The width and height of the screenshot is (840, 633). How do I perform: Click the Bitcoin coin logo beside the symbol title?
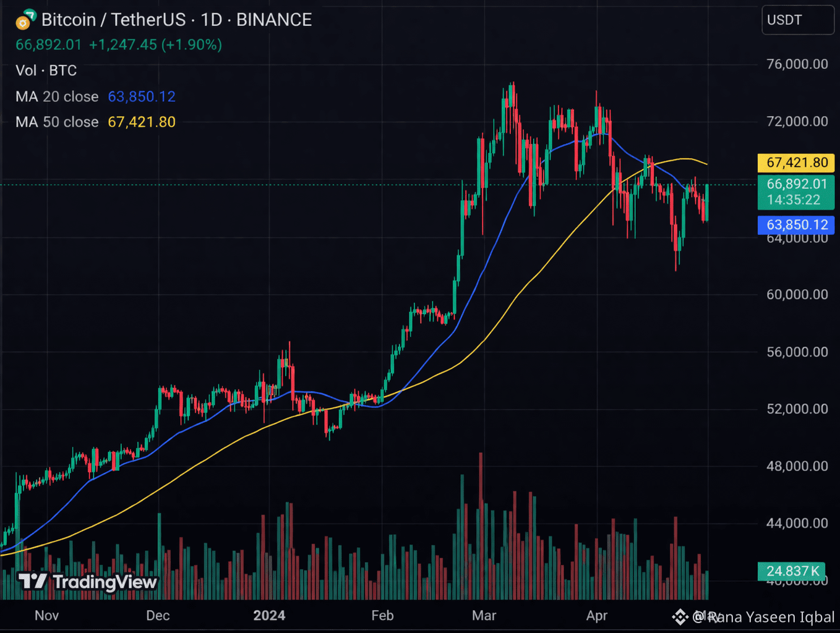[x=25, y=20]
